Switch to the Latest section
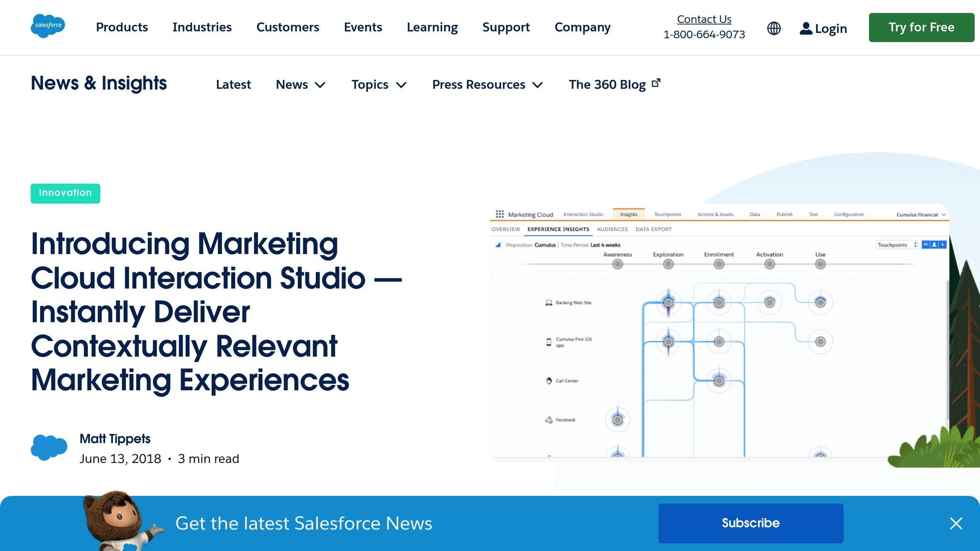This screenshot has width=980, height=551. coord(233,85)
